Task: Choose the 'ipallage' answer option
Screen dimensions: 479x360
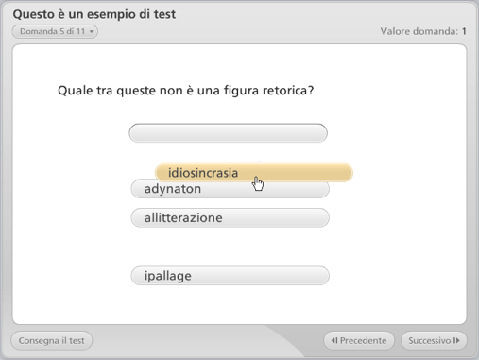Action: [x=230, y=275]
